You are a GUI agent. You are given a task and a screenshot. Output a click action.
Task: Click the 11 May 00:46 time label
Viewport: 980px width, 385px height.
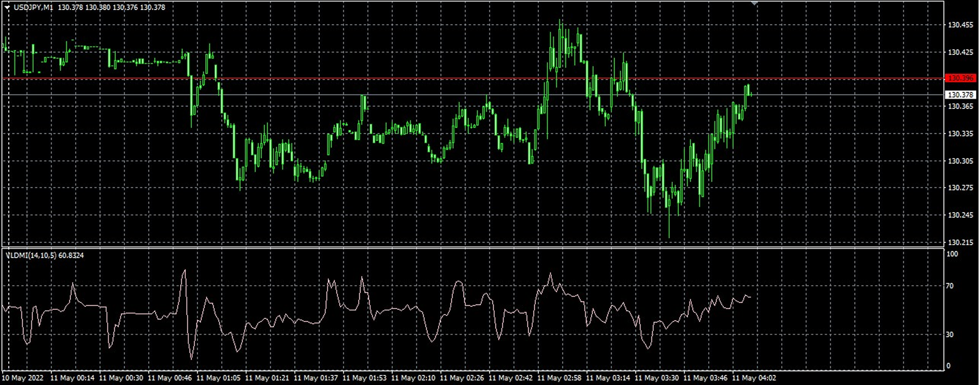(x=169, y=378)
